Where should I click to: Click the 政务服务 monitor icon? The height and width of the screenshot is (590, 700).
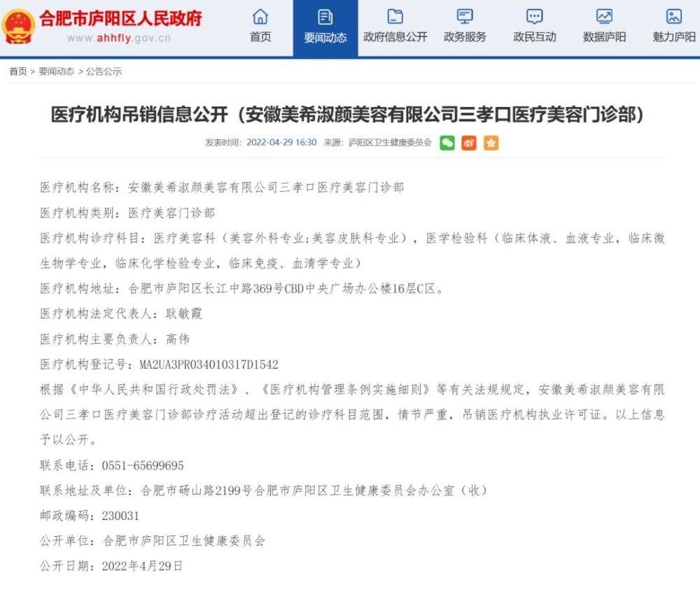coord(464,17)
